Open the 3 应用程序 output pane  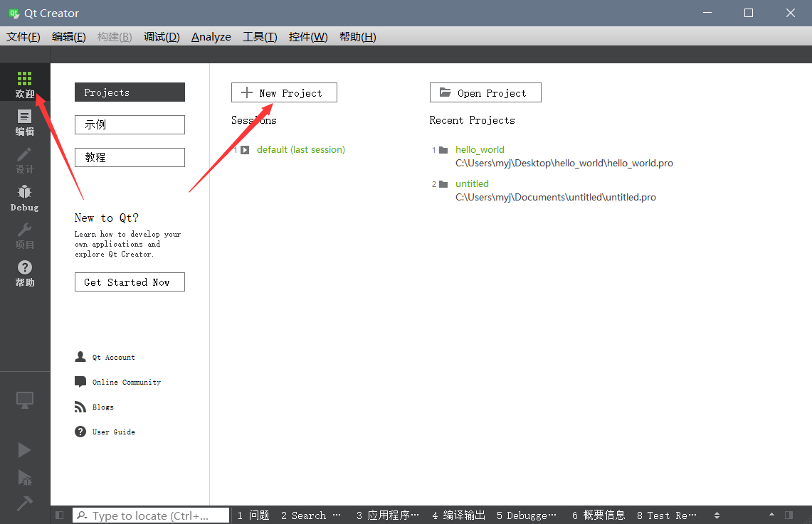pos(387,515)
